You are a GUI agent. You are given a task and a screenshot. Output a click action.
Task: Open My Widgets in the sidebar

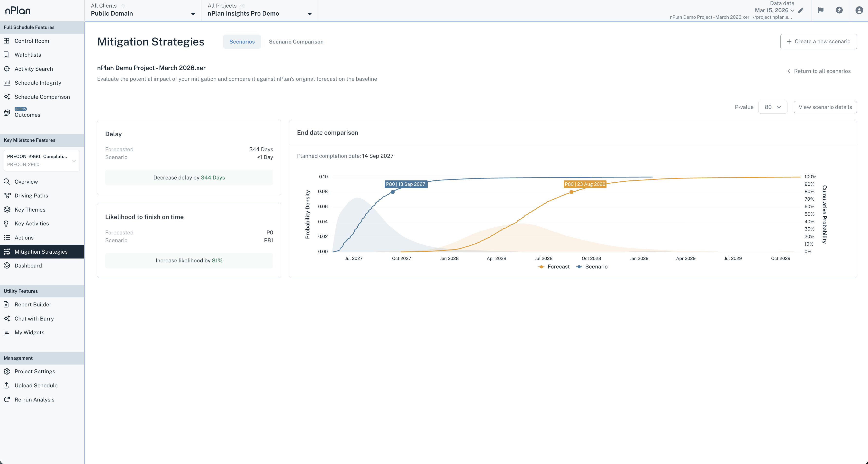42,332
